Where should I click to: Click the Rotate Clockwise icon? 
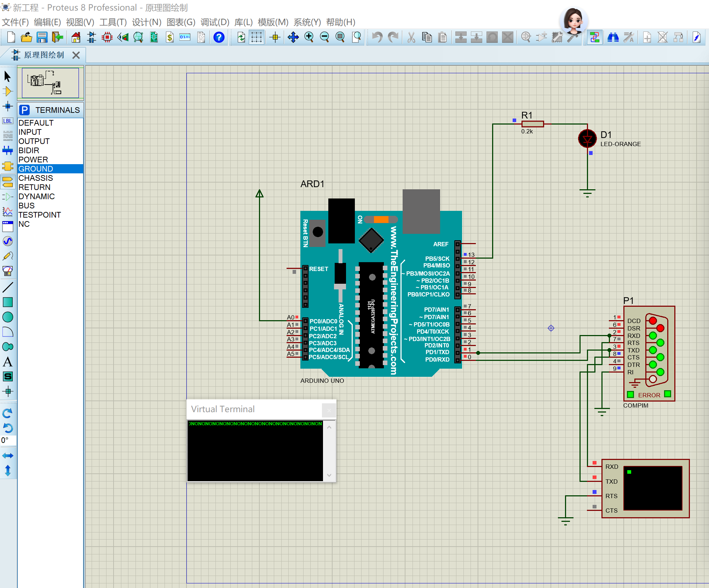coord(7,413)
